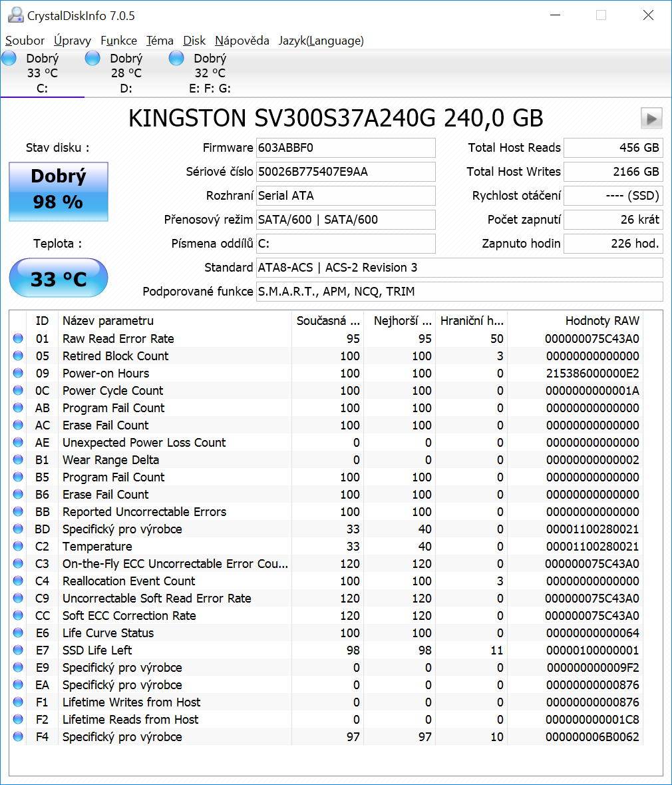Click status orb for row F4
672x785 pixels.
18,736
